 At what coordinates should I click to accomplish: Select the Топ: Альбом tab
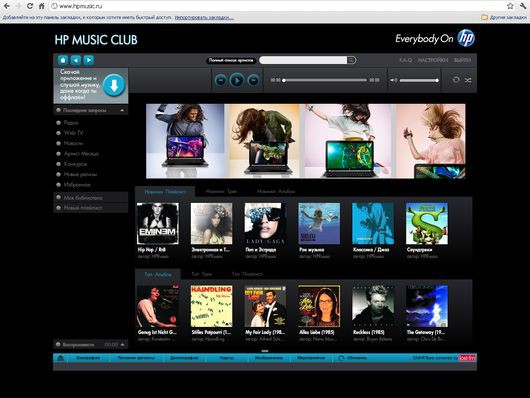tap(158, 274)
